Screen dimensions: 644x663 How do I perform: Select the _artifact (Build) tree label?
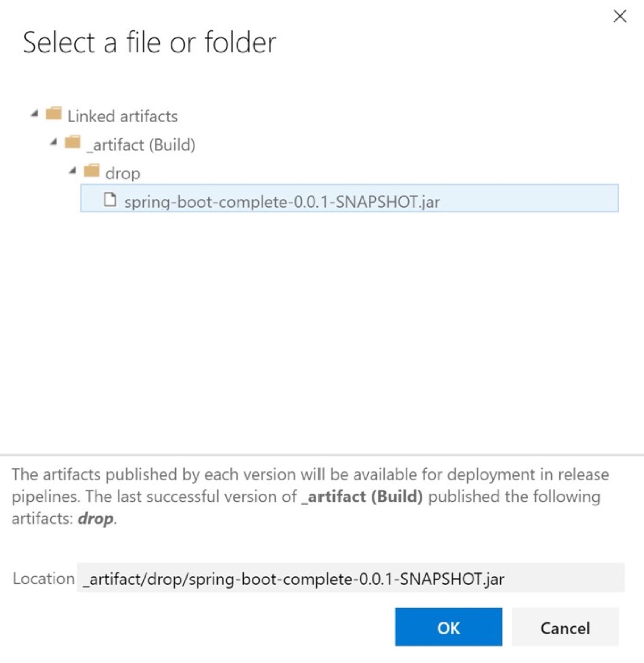click(141, 145)
